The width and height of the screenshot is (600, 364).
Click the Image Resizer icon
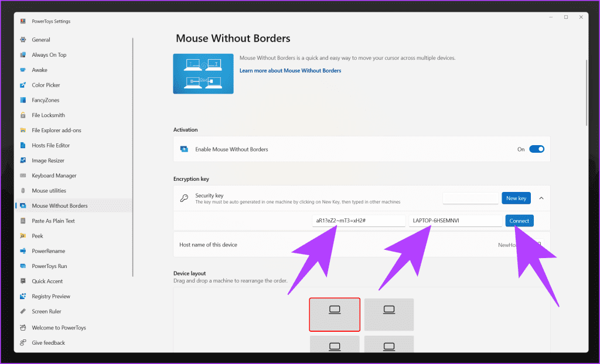pos(23,160)
